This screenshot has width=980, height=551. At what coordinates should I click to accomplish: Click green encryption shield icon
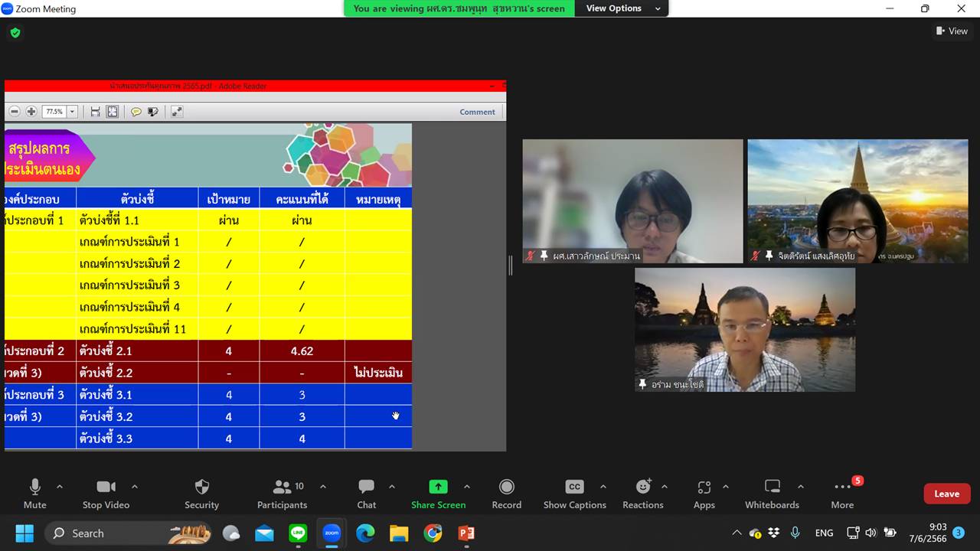(x=15, y=33)
